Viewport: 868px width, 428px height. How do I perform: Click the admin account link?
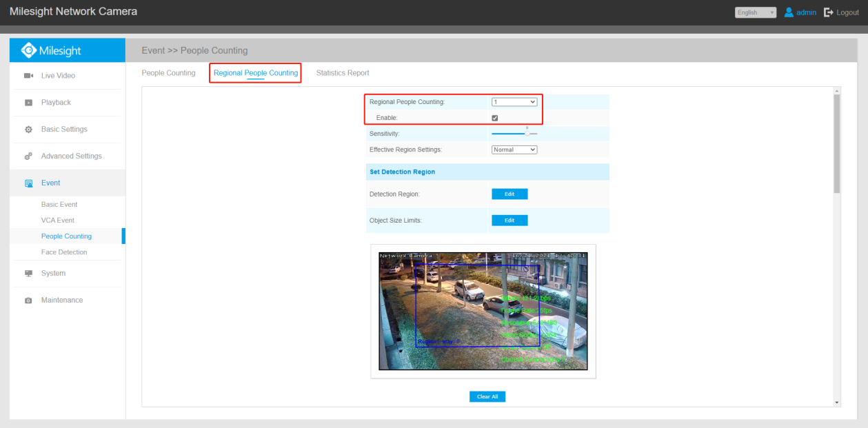pyautogui.click(x=806, y=12)
